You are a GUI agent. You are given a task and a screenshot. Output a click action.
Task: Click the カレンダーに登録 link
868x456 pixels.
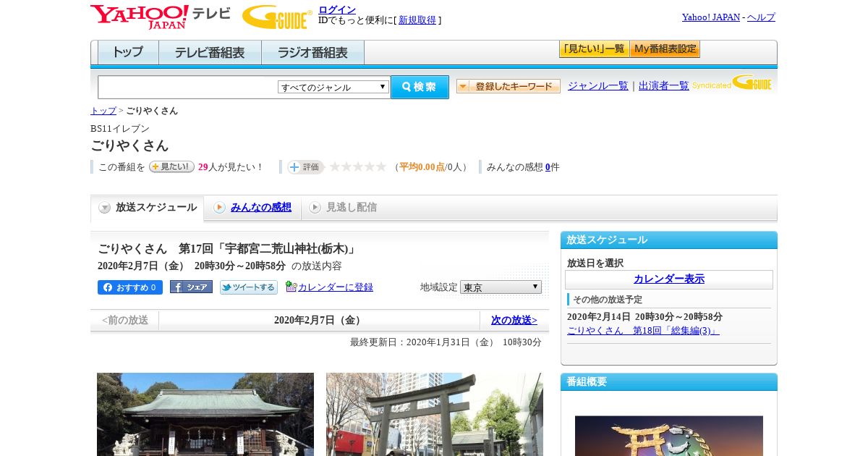336,287
